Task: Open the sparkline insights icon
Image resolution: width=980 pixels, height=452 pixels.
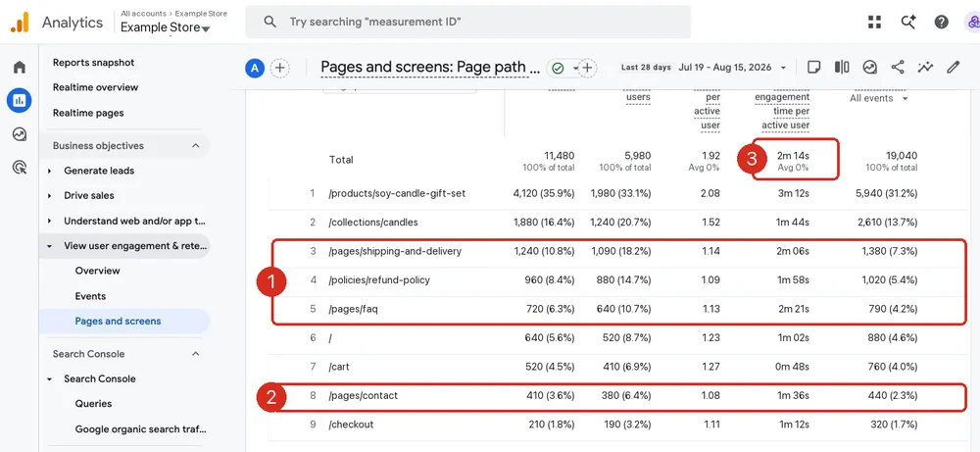Action: pos(925,67)
